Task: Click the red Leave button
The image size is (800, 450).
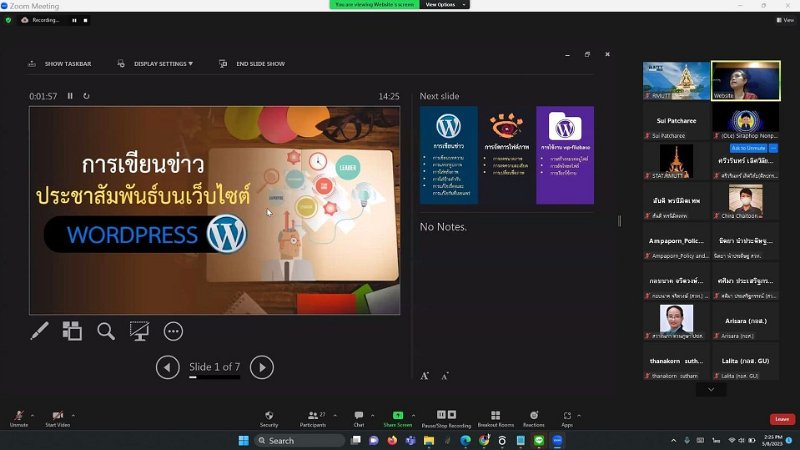Action: click(782, 419)
